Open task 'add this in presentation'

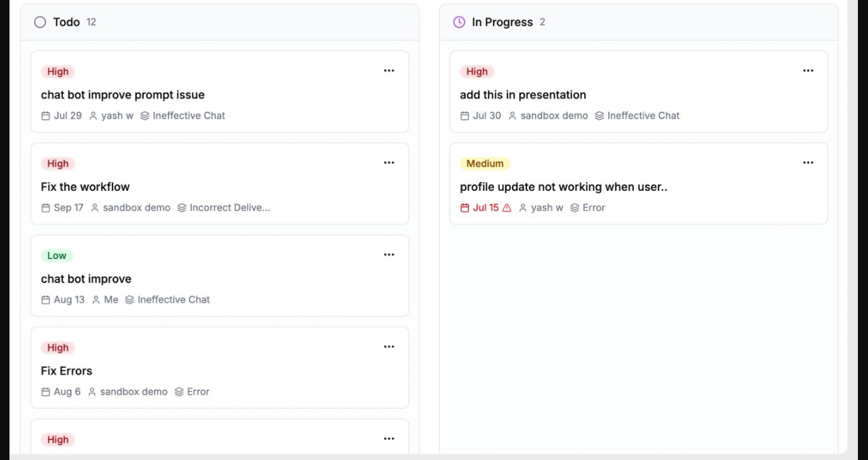click(523, 95)
